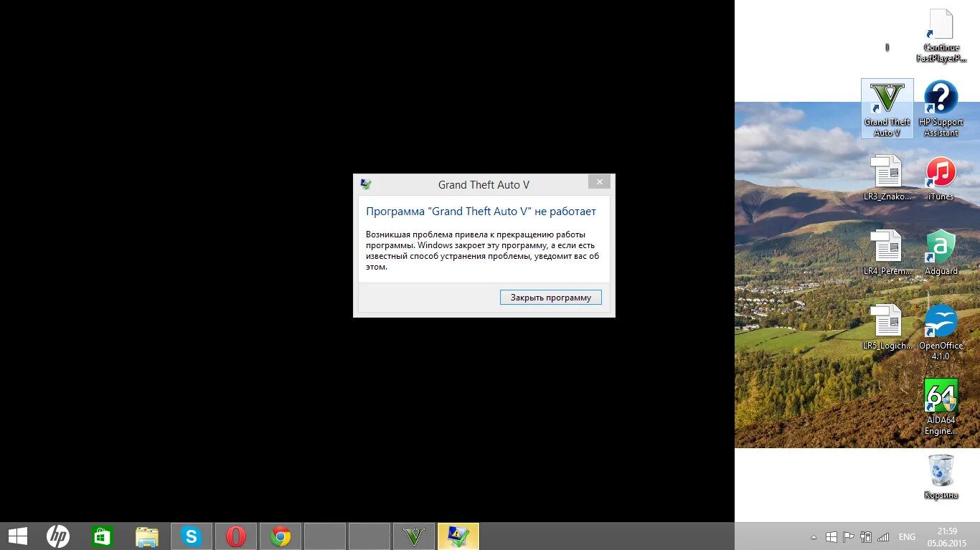Screen dimensions: 980x550
Task: Switch to Google Chrome in the taskbar
Action: (x=280, y=536)
